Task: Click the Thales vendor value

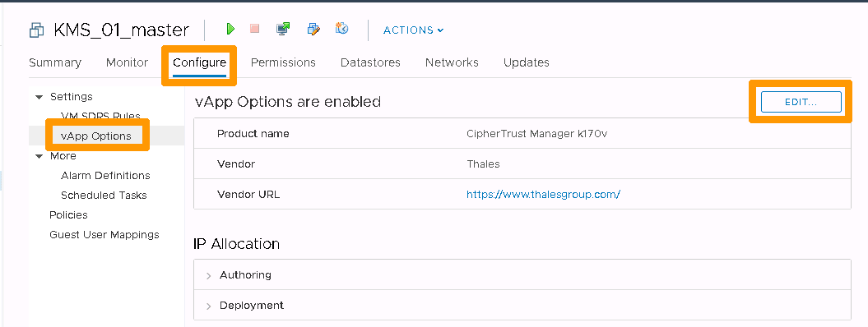Action: [483, 164]
